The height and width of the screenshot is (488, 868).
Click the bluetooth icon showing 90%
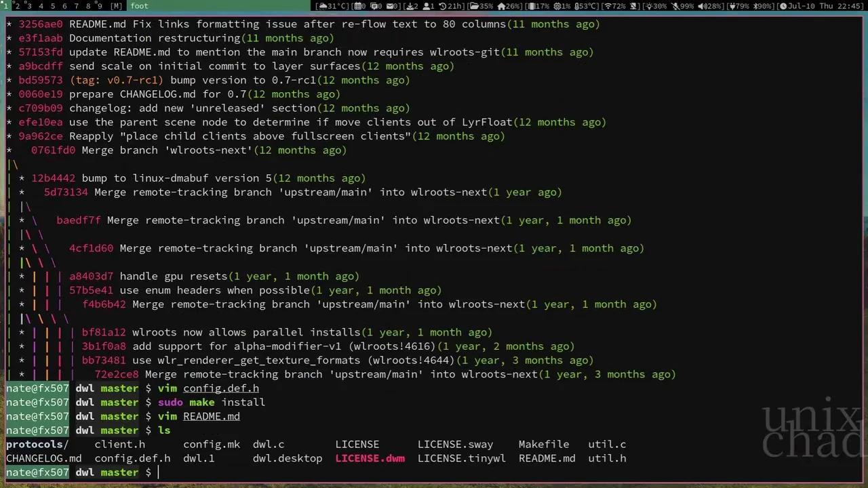755,6
